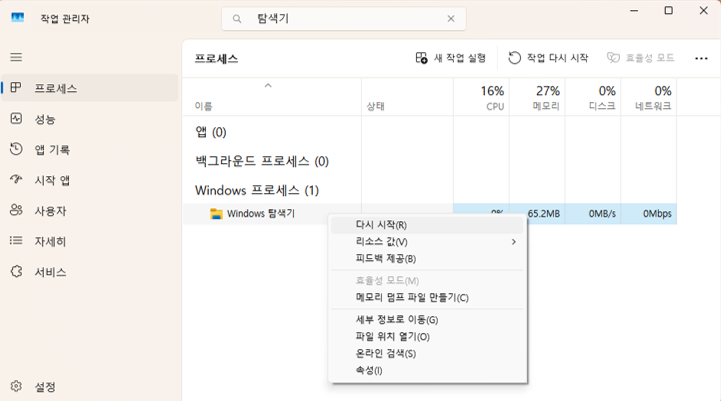Close the Task Manager window

[704, 10]
